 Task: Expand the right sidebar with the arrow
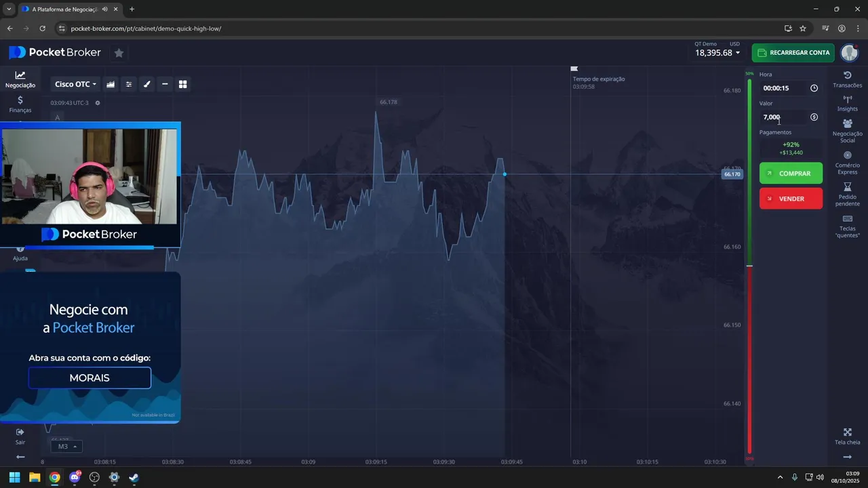(847, 457)
